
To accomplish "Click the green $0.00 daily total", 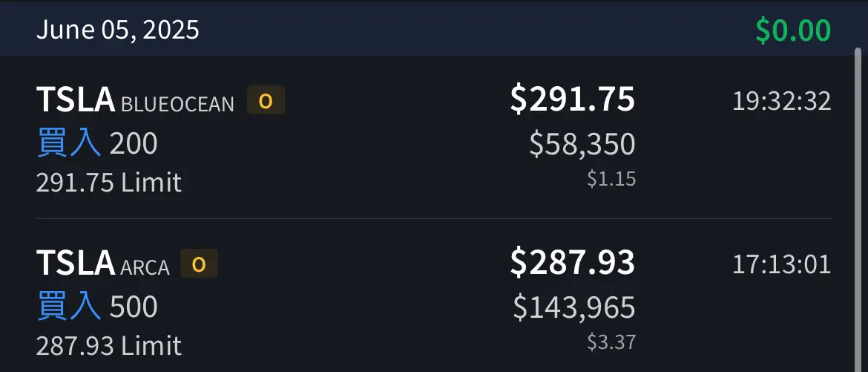I will [x=793, y=30].
